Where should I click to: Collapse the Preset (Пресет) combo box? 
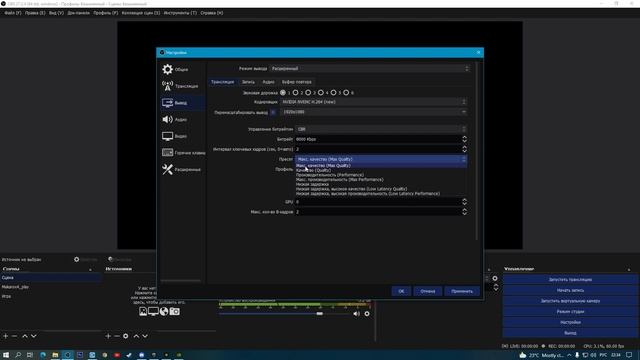tap(381, 159)
